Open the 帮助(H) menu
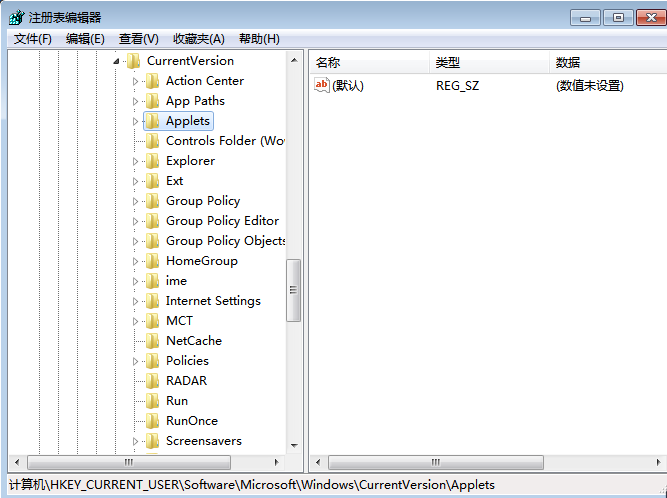The height and width of the screenshot is (498, 667). click(x=259, y=39)
